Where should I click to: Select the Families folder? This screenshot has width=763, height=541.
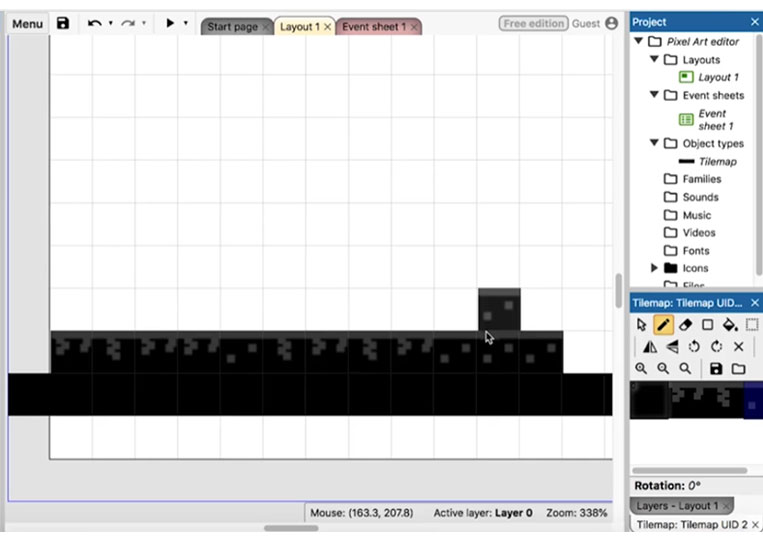coord(702,179)
